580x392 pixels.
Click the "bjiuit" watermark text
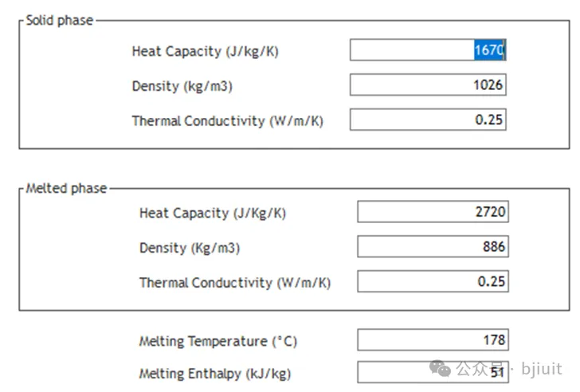click(542, 369)
